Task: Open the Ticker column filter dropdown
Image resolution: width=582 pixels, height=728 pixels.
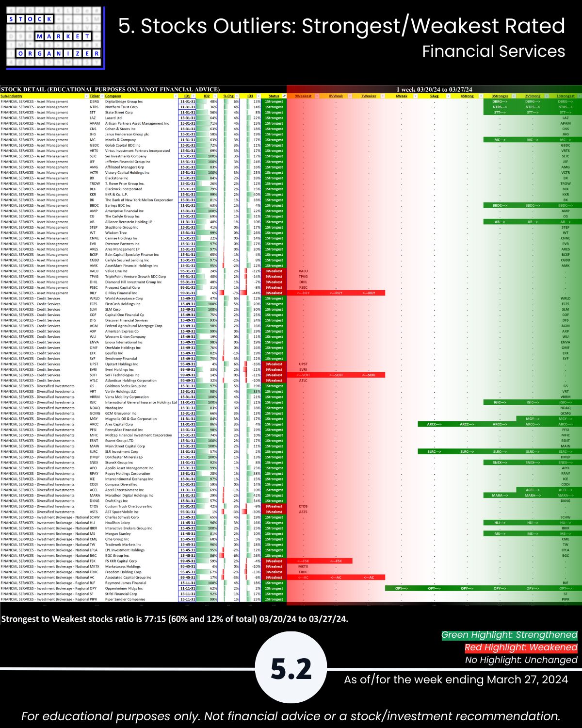Action: click(102, 96)
